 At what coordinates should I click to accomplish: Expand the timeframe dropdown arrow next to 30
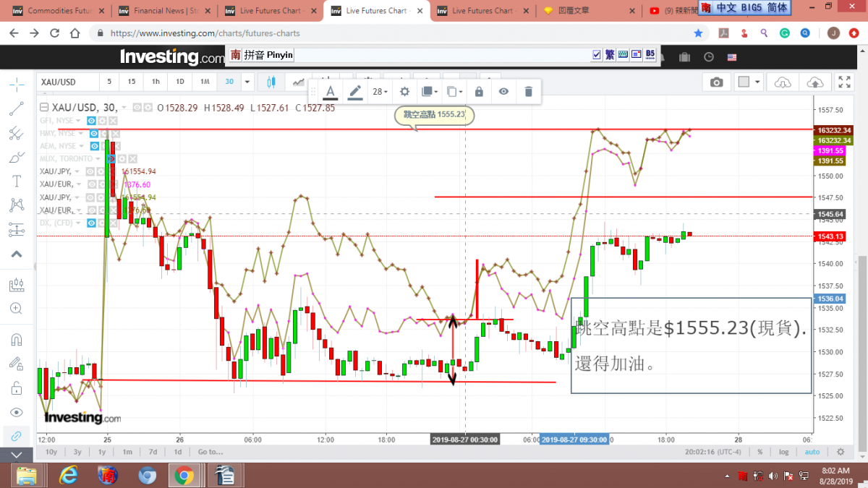(x=247, y=82)
